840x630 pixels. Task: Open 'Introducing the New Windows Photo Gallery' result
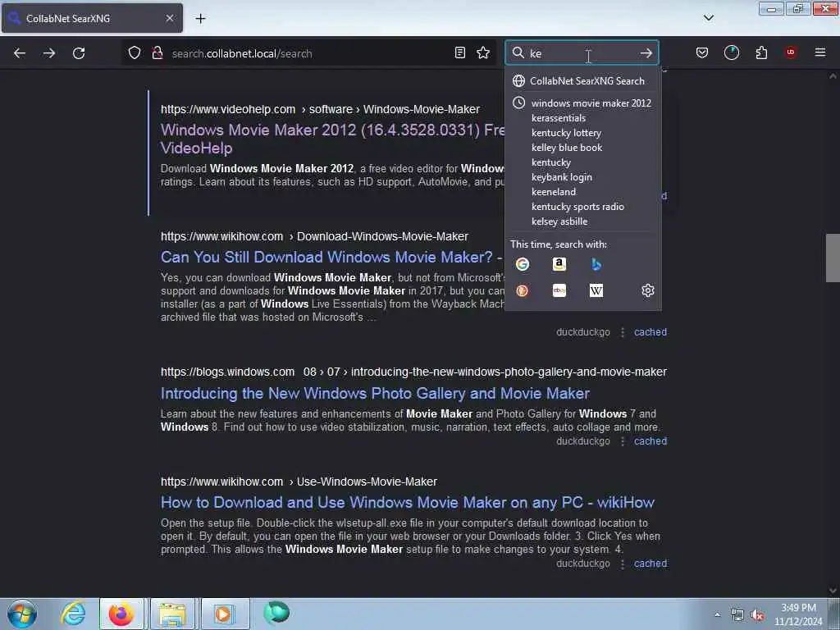[375, 393]
